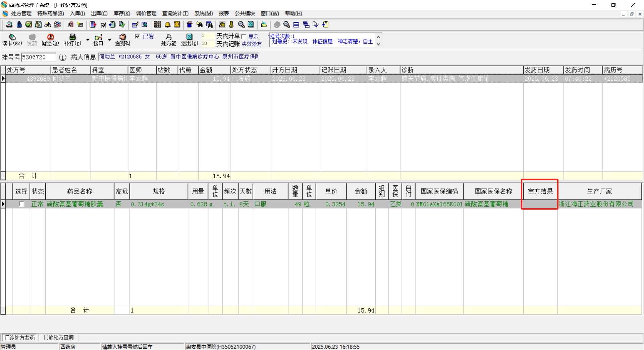Screen dimensions: 644x350
Task: Open the 处方管理 menu
Action: click(21, 13)
